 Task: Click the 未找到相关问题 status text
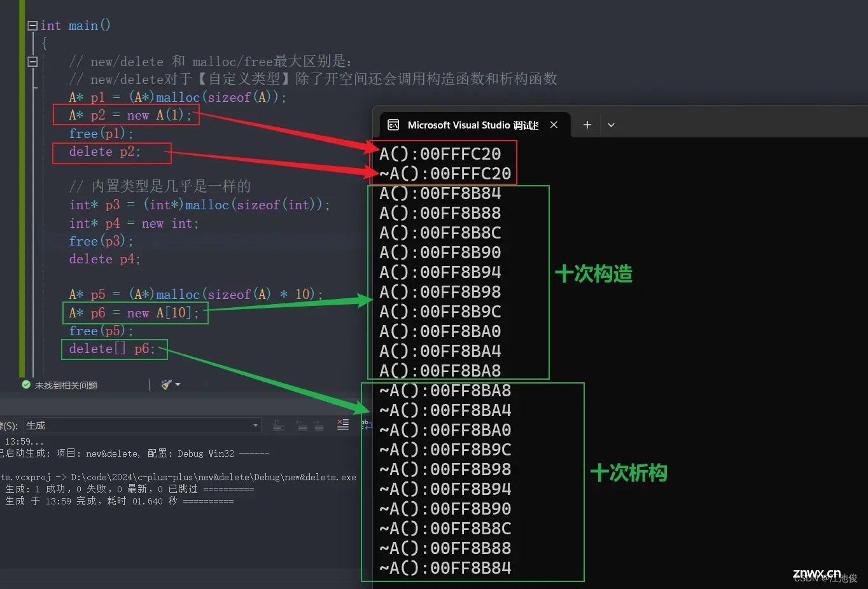click(66, 385)
